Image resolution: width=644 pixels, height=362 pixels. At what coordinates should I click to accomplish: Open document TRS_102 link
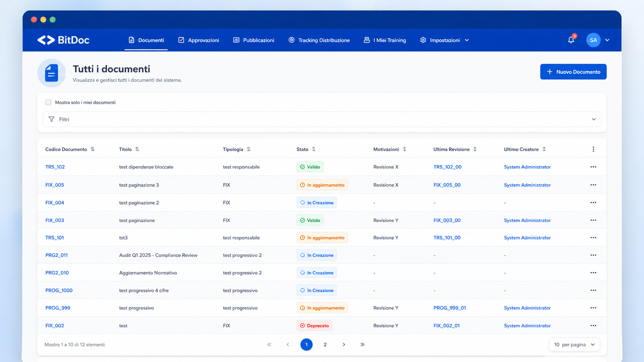[55, 167]
